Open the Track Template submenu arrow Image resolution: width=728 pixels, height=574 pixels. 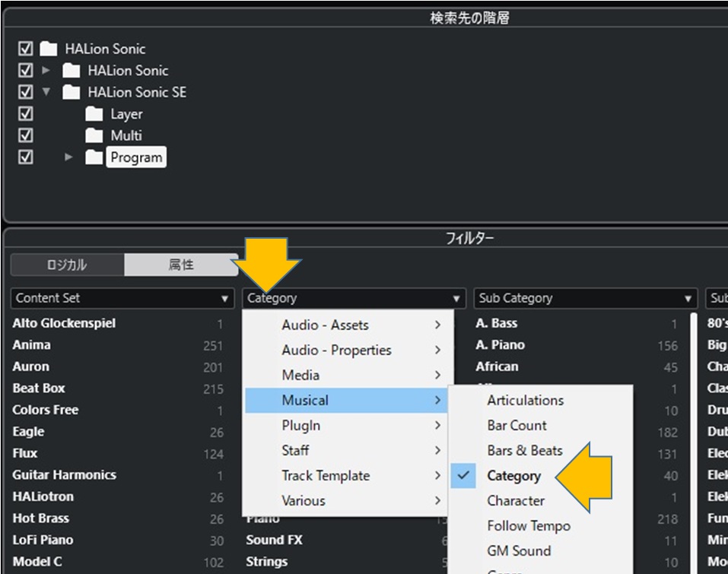pyautogui.click(x=437, y=476)
